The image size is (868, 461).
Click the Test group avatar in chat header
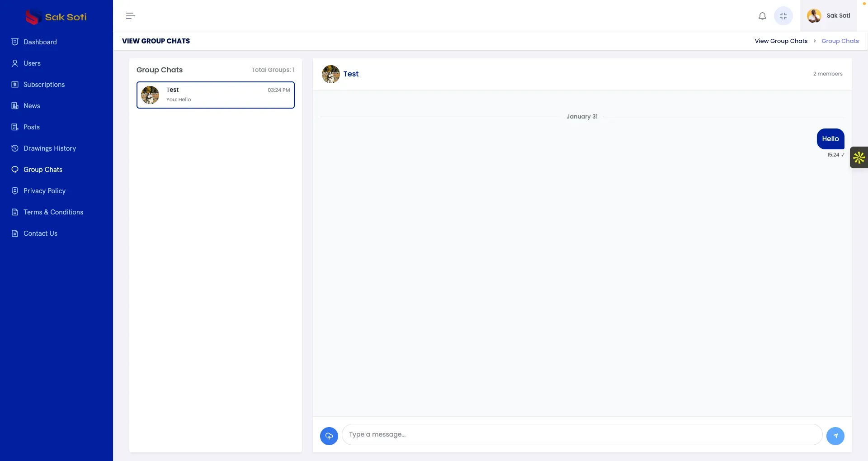[x=331, y=74]
